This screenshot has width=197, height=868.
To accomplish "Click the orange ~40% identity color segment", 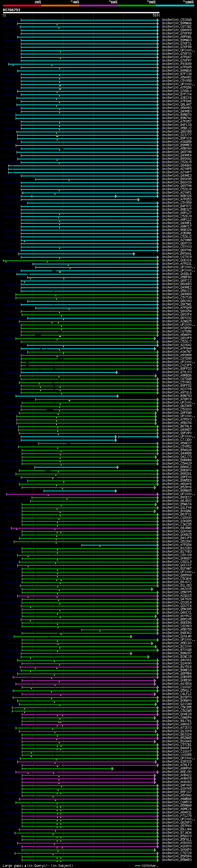I will (x=60, y=6).
